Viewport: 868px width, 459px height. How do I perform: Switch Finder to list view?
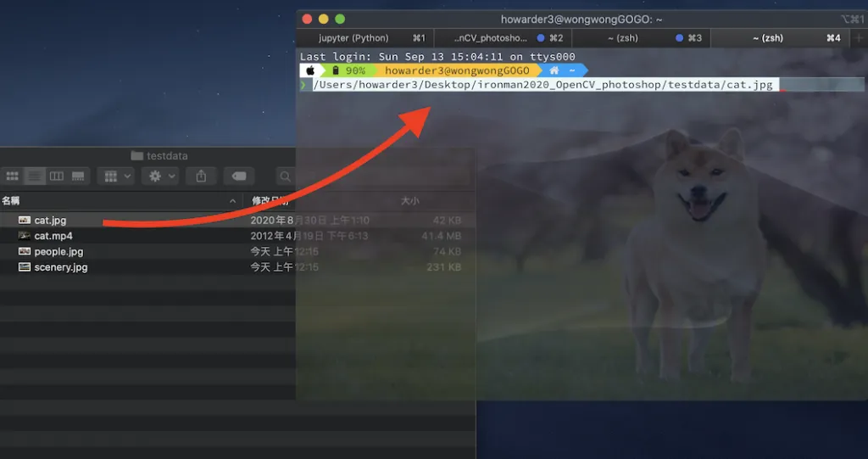click(34, 176)
